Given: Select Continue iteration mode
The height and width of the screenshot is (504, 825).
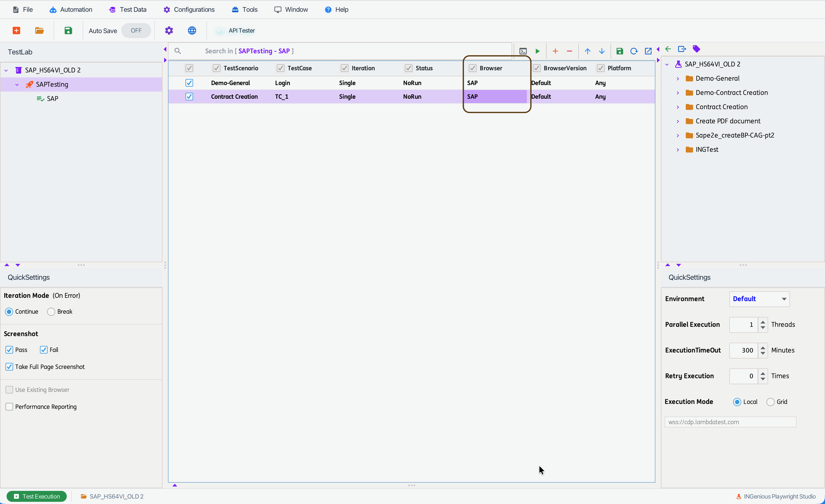Looking at the screenshot, I should tap(9, 311).
